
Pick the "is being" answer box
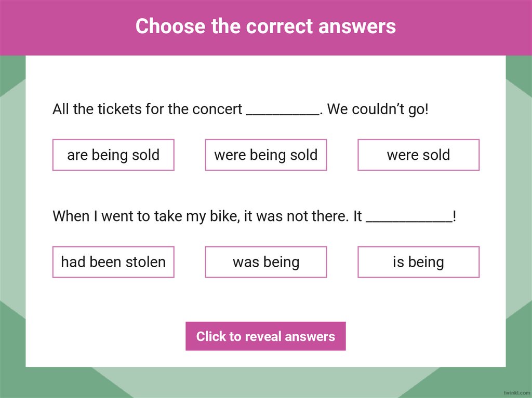pyautogui.click(x=418, y=262)
